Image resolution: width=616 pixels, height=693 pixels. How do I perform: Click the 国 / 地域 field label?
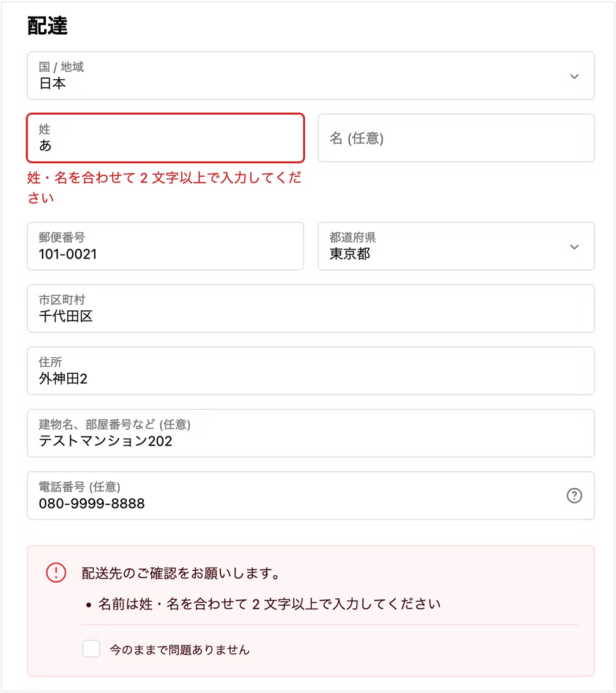(61, 67)
